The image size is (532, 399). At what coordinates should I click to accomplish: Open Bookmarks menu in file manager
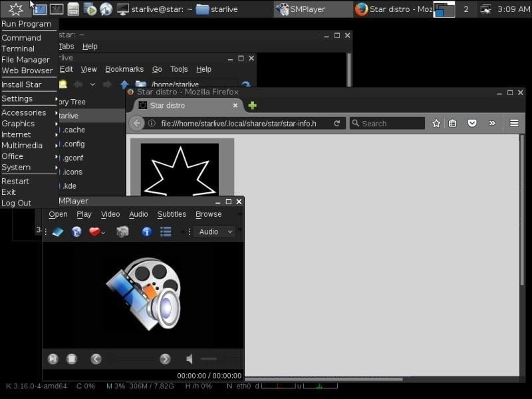click(124, 69)
